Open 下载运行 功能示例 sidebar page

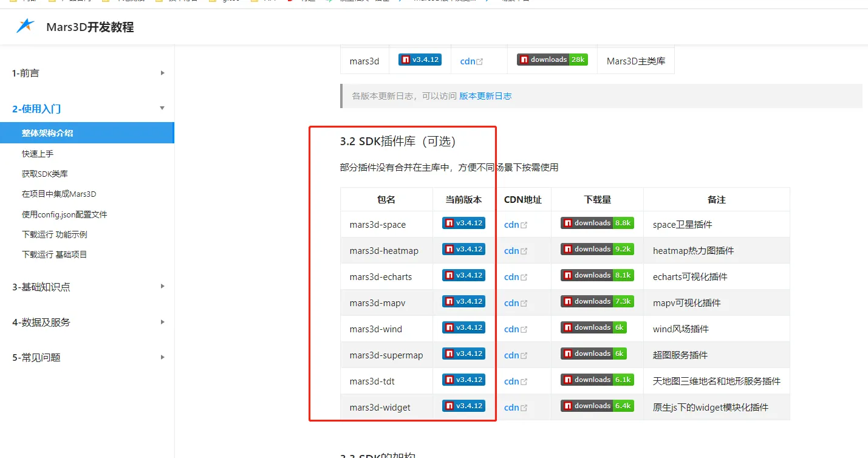(55, 234)
